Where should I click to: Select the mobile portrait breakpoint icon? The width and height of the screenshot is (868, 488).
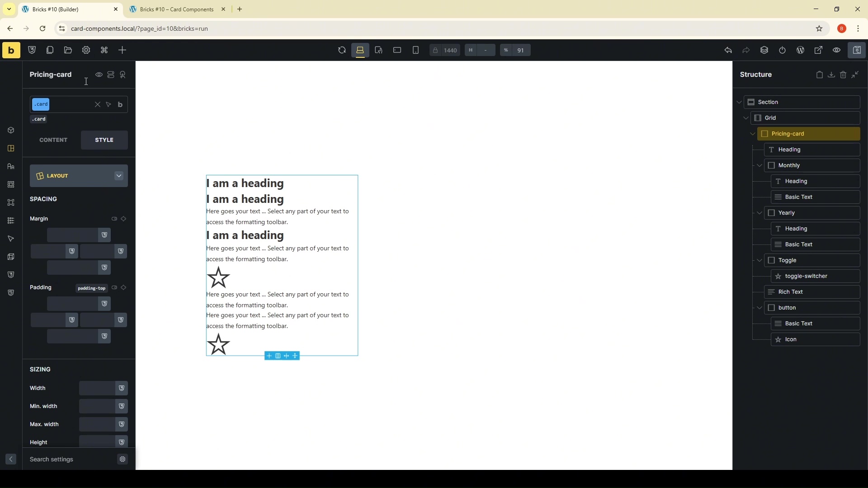[415, 50]
